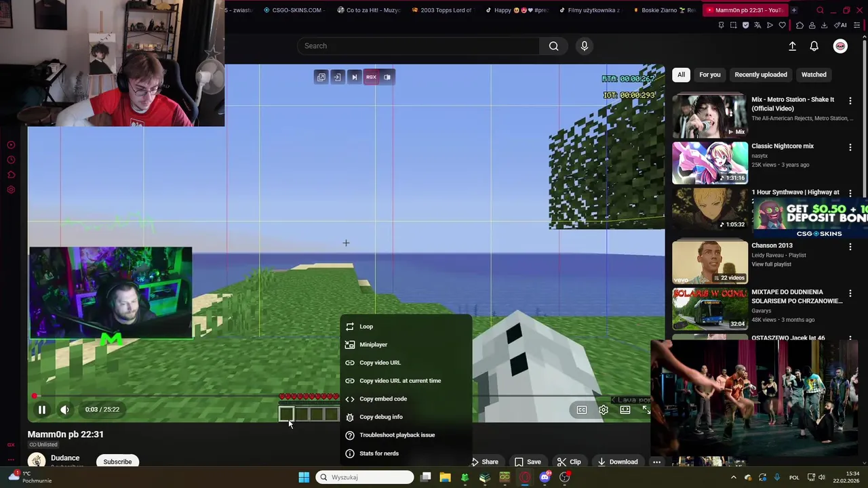868x488 pixels.
Task: Open the MIXTAPE DO DUDNIENIA video title
Action: [797, 296]
